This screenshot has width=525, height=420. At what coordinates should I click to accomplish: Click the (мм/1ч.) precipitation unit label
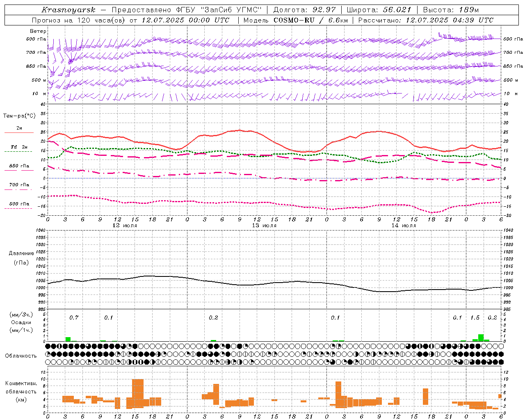tap(21, 330)
